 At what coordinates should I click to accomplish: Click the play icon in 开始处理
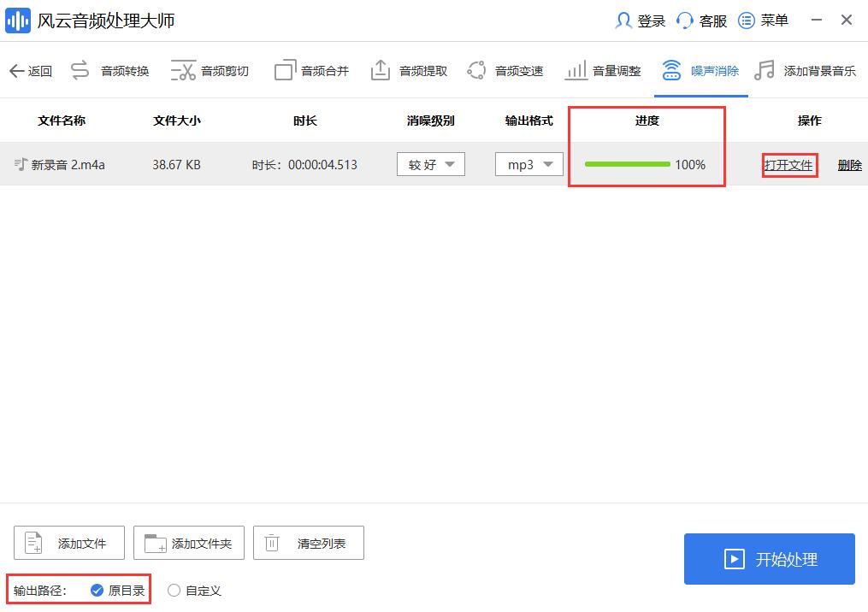pyautogui.click(x=734, y=559)
